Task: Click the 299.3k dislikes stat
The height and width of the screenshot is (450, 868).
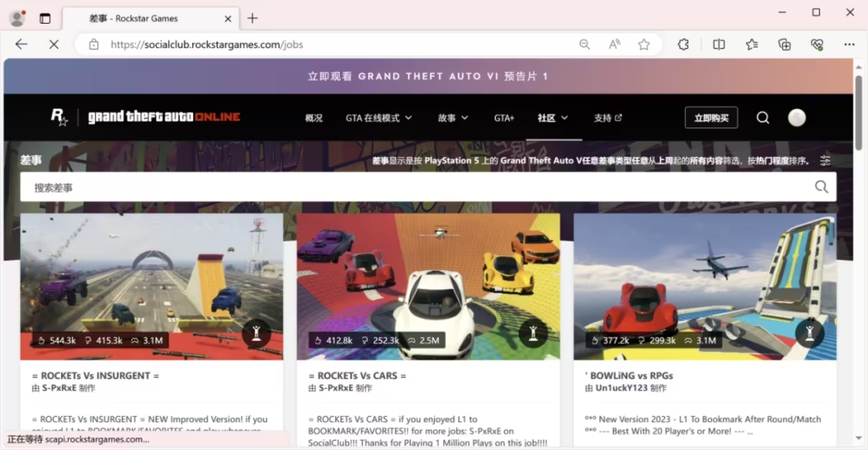Action: point(657,341)
